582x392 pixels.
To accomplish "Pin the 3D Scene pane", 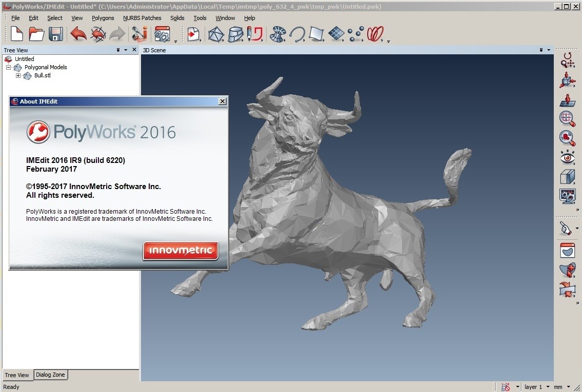I will tap(541, 50).
